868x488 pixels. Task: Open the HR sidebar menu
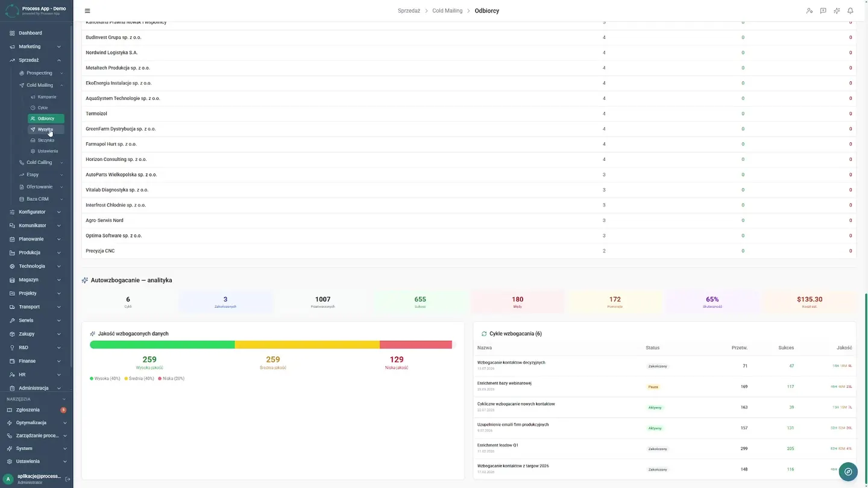point(36,375)
